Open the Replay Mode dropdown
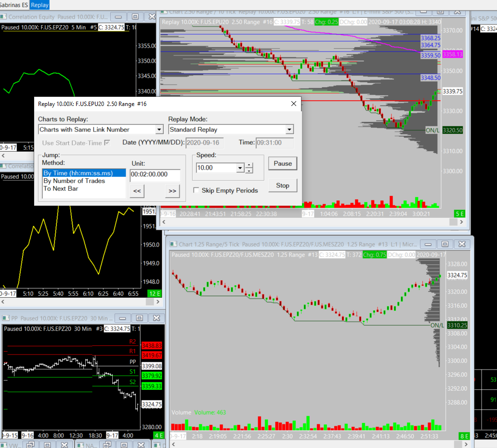This screenshot has height=448, width=497. [x=289, y=130]
